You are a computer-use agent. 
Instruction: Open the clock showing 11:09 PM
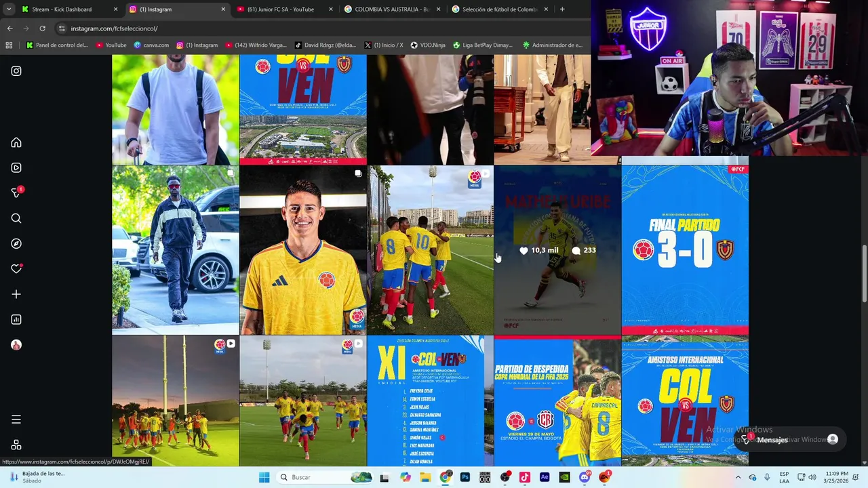pyautogui.click(x=837, y=477)
